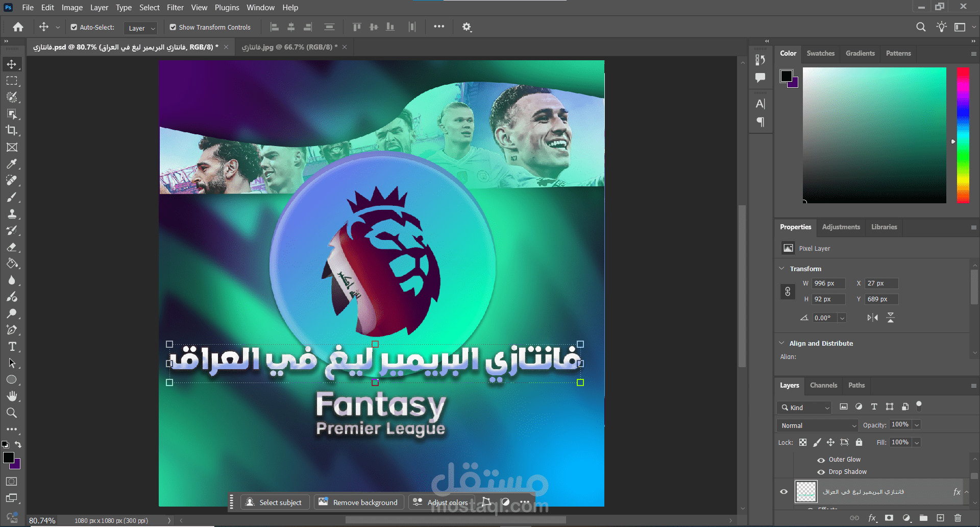980x527 pixels.
Task: Click the hue spectrum slider bar
Action: point(963,135)
